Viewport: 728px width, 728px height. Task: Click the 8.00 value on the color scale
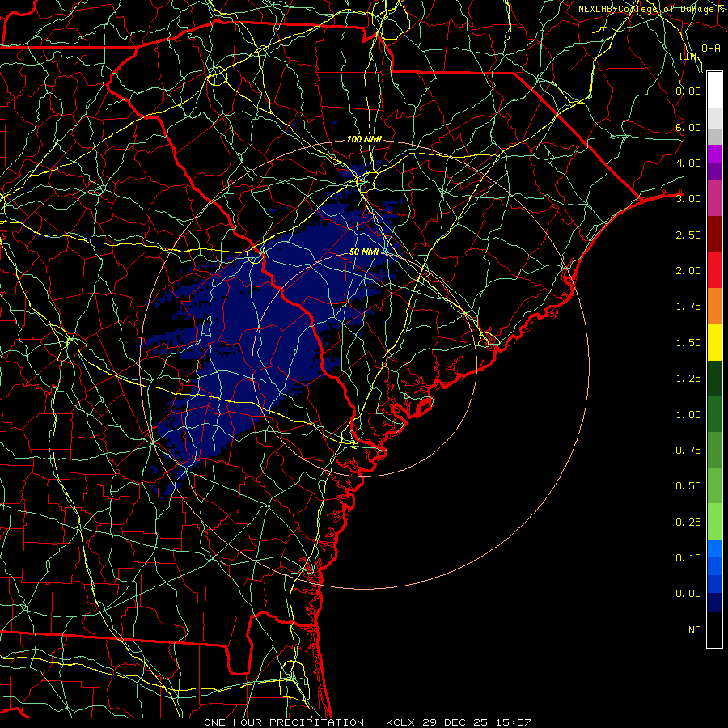click(688, 91)
